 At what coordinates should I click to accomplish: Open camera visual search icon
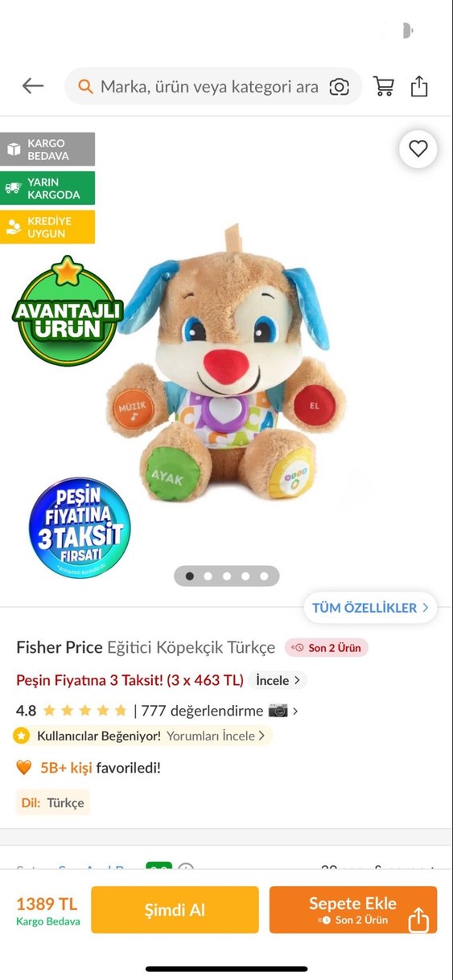click(340, 87)
